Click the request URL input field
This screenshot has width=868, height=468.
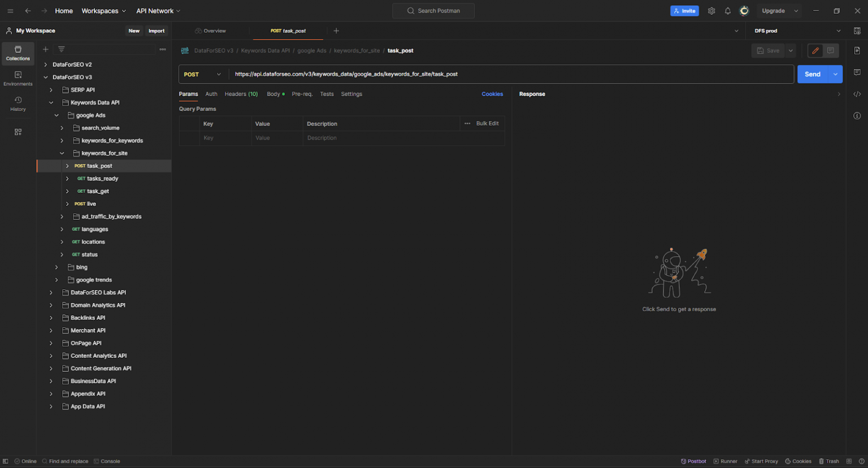click(x=511, y=74)
